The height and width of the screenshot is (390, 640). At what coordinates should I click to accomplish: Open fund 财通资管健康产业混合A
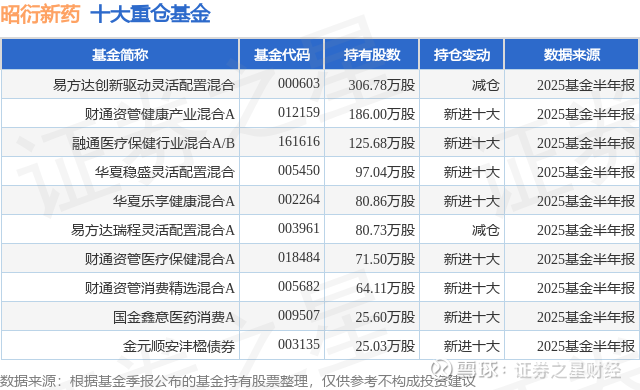tap(160, 114)
